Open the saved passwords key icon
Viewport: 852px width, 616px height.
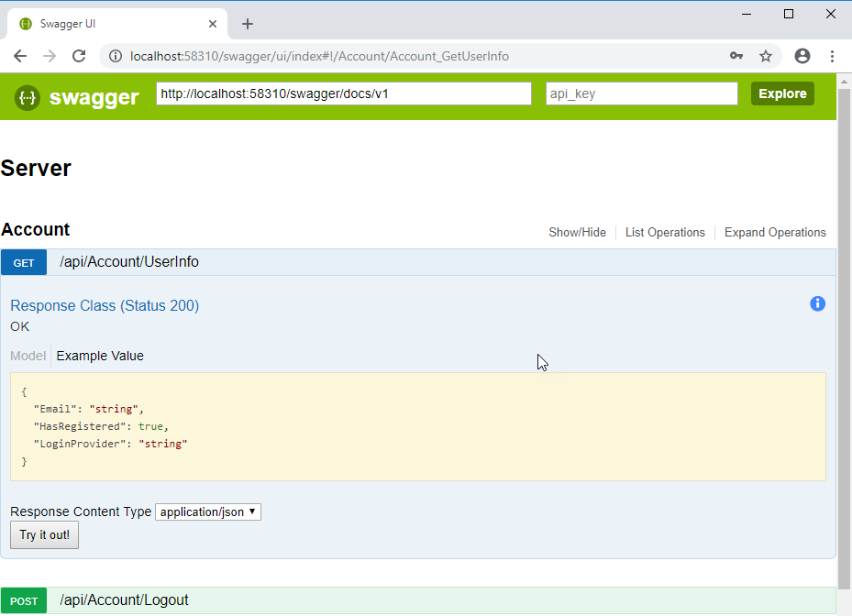coord(736,56)
